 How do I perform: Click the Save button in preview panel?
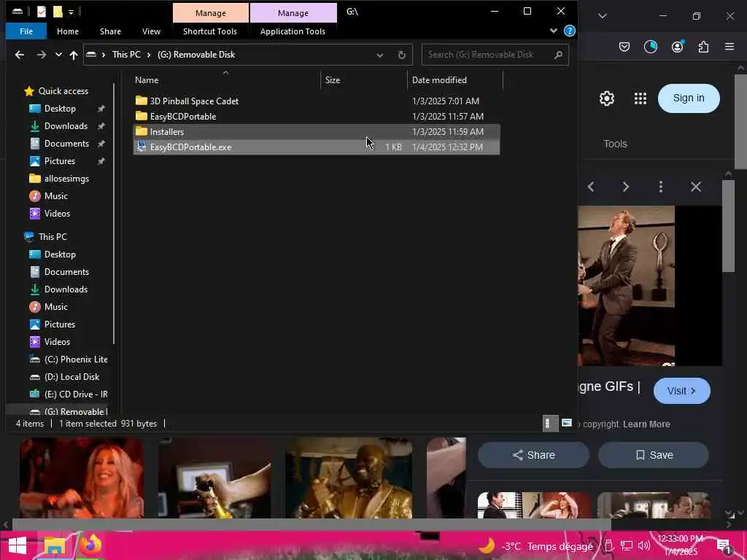click(x=654, y=455)
